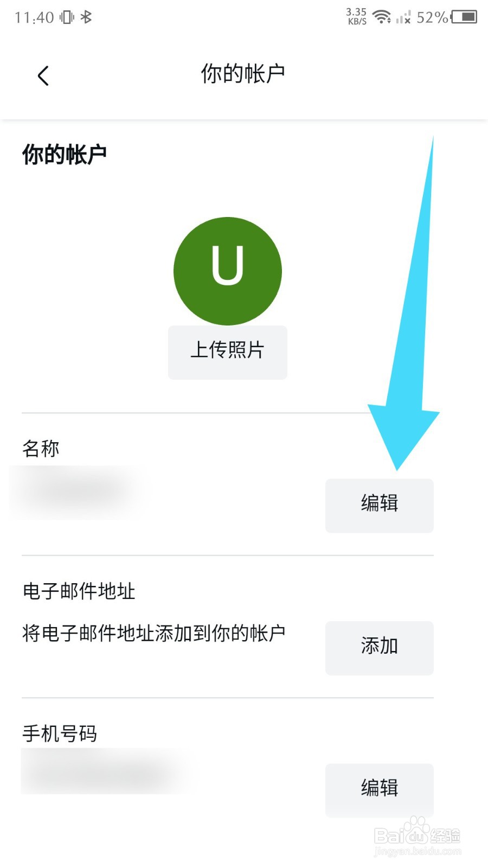The height and width of the screenshot is (868, 488).
Task: Tap the Bluetooth icon in the status bar
Action: [86, 17]
